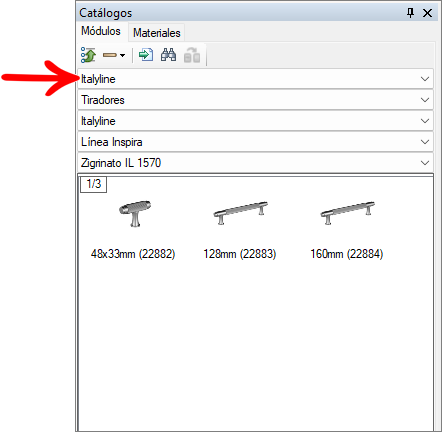Screen dimensions: 442x432
Task: Expand the second Italyline dropdown chevron
Action: click(425, 121)
